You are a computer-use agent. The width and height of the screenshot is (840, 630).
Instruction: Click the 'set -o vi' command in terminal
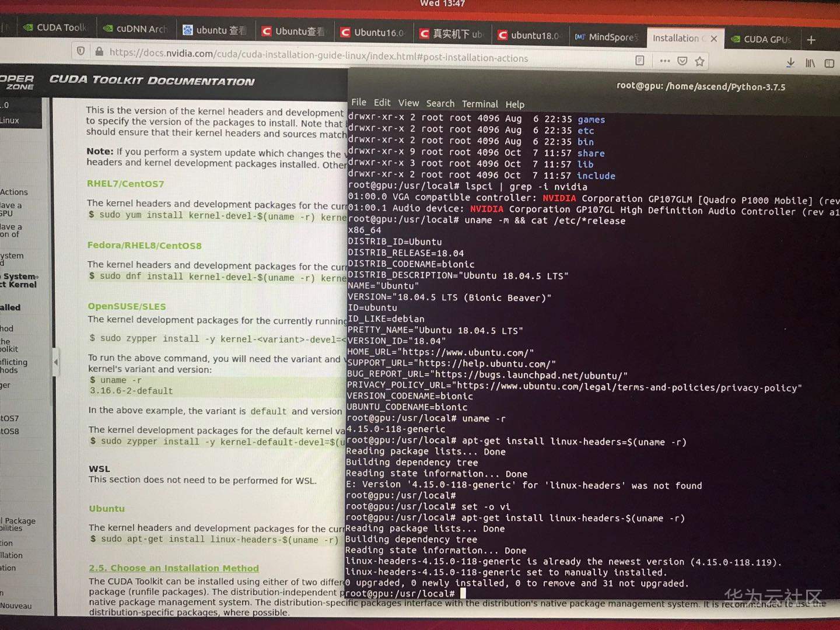tap(485, 507)
